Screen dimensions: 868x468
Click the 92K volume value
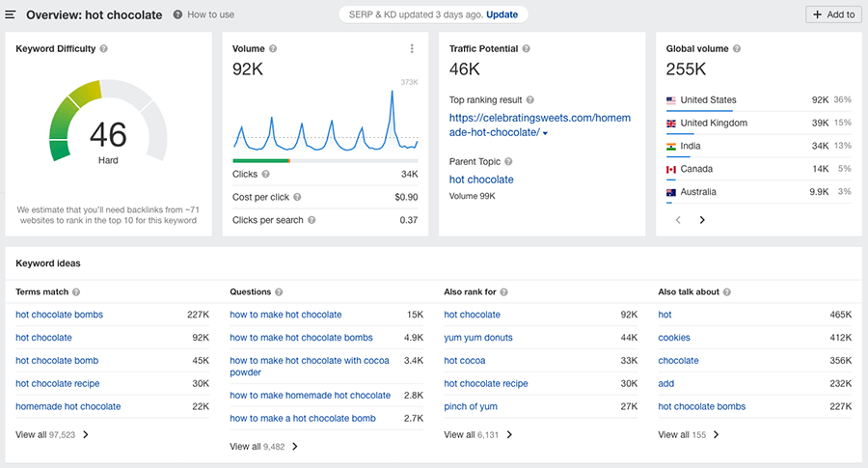(x=248, y=69)
